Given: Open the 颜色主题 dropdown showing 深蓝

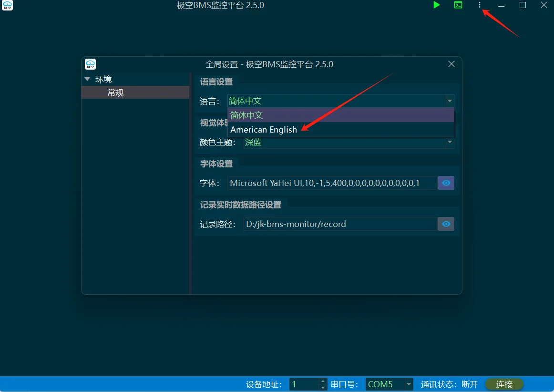Looking at the screenshot, I should coord(349,142).
